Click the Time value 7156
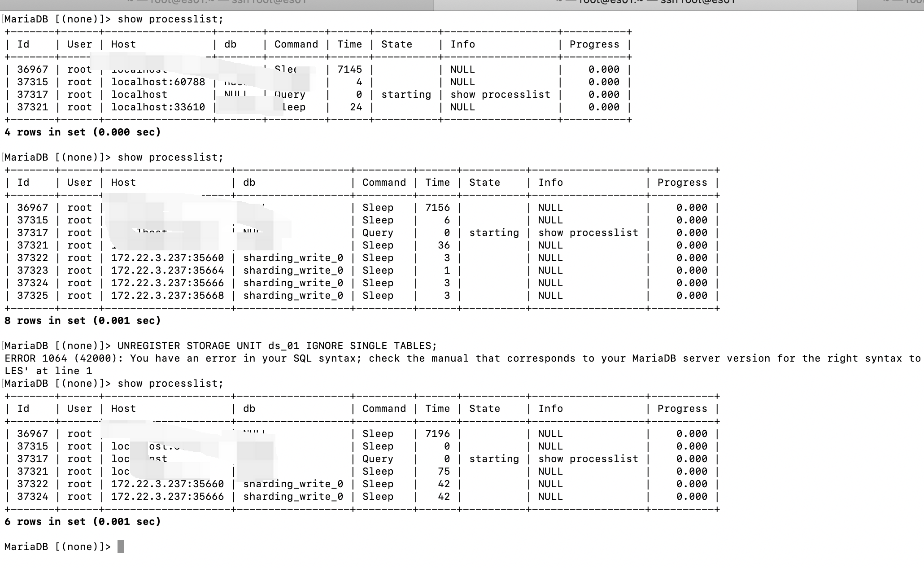Image resolution: width=924 pixels, height=568 pixels. 437,208
